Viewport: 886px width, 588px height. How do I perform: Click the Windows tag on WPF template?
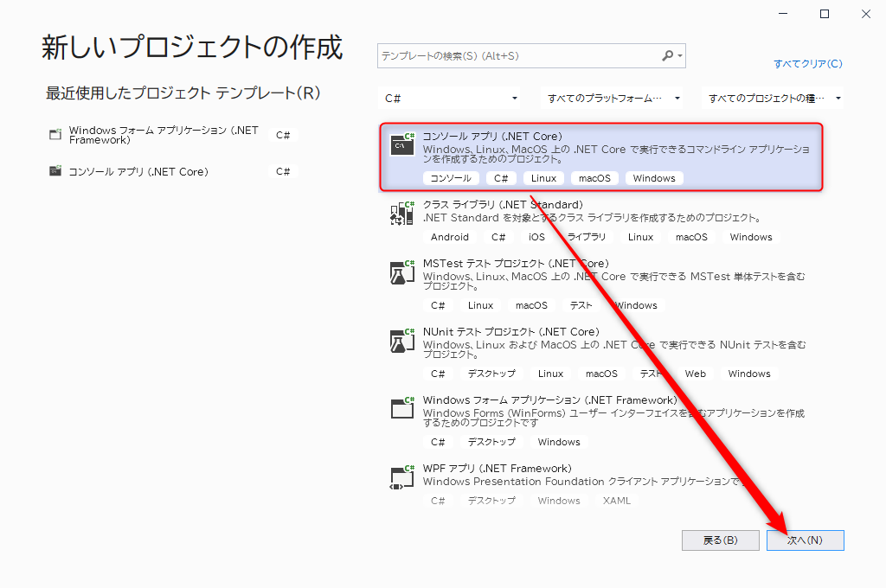559,501
